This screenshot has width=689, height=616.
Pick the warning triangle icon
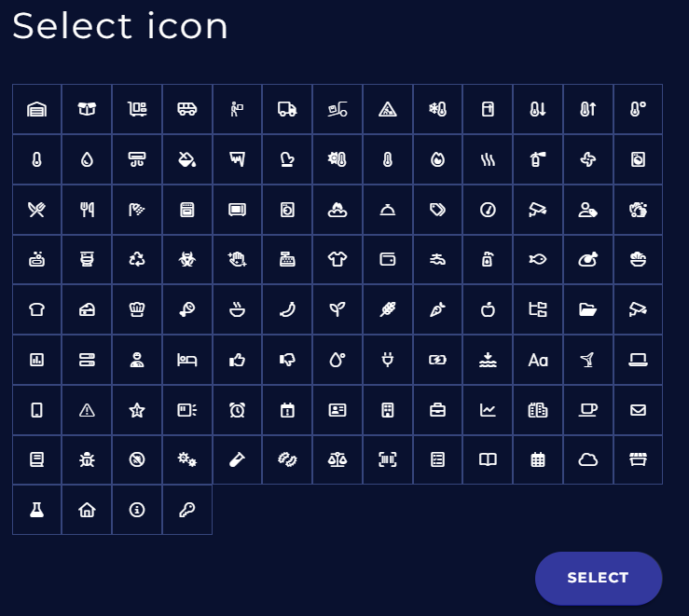click(87, 410)
